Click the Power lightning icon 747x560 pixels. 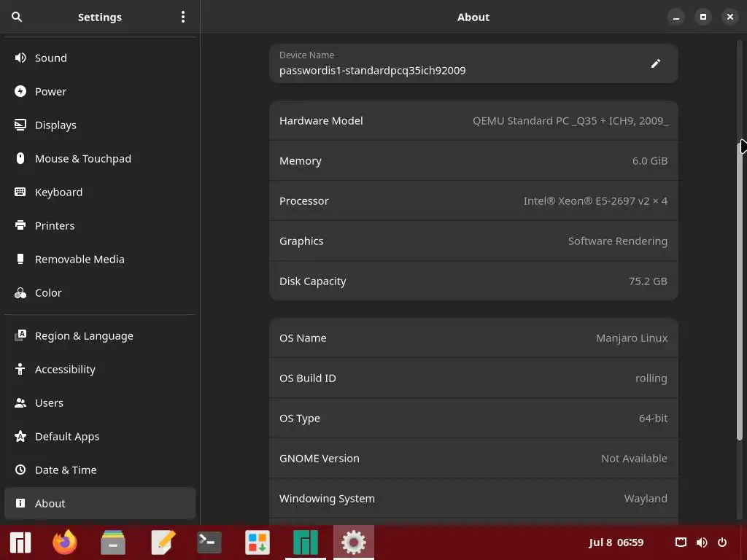pos(20,91)
